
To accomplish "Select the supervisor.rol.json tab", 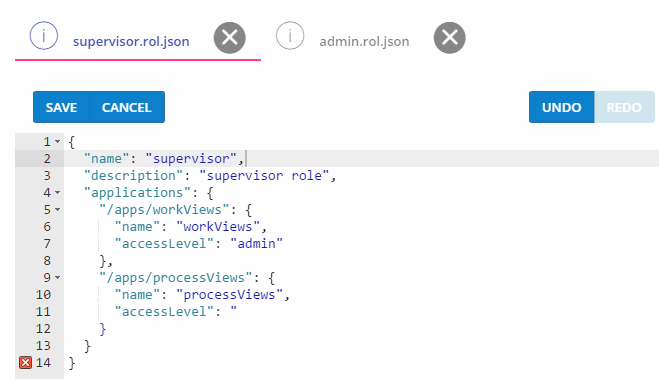I will [131, 42].
